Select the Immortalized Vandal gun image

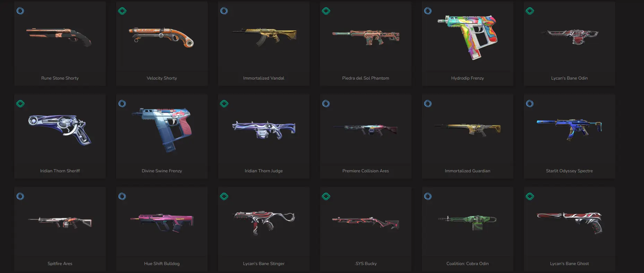pos(264,37)
